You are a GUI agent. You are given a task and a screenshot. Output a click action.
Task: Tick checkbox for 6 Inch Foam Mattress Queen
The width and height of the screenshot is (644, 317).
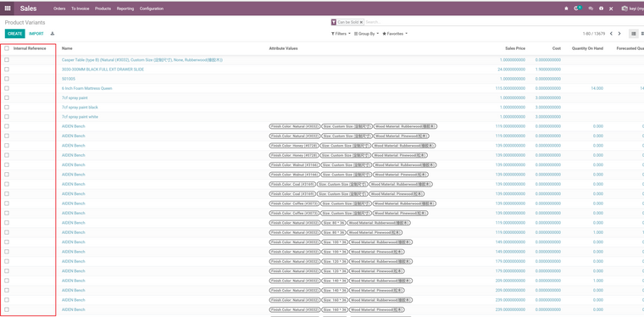point(7,88)
